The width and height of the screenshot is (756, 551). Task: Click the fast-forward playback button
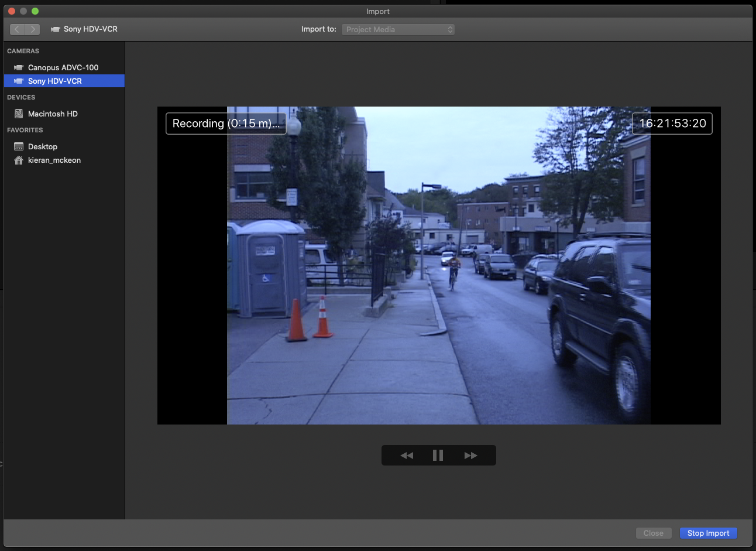coord(471,456)
